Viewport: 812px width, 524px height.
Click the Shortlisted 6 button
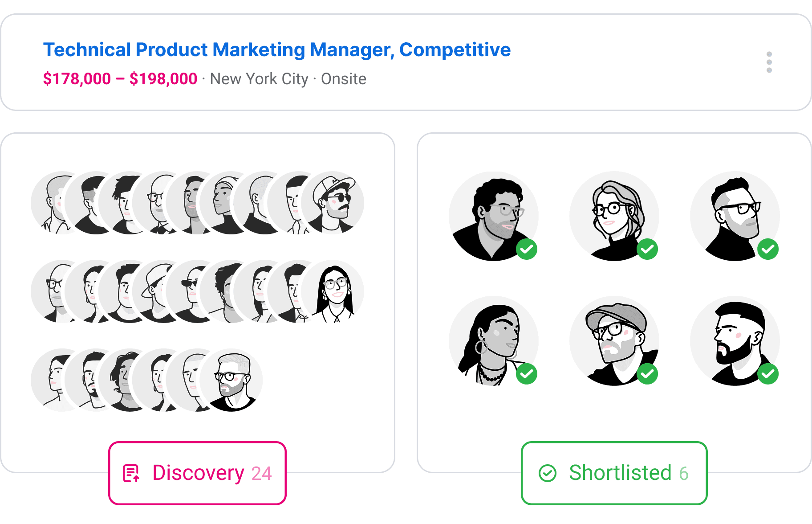614,473
